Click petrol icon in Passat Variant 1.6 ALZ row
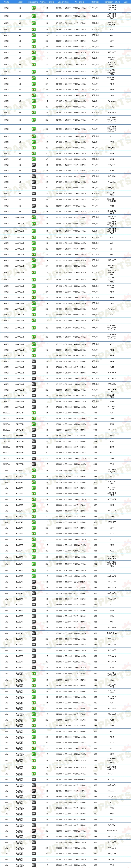Viewport: 131px width, 868px height. pyautogui.click(x=34, y=680)
